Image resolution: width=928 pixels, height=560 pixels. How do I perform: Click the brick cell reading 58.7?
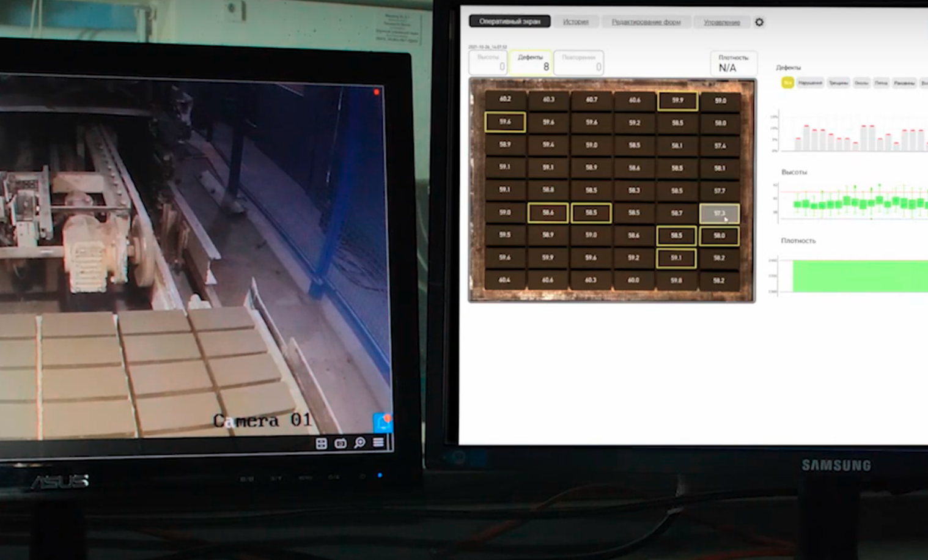[677, 213]
